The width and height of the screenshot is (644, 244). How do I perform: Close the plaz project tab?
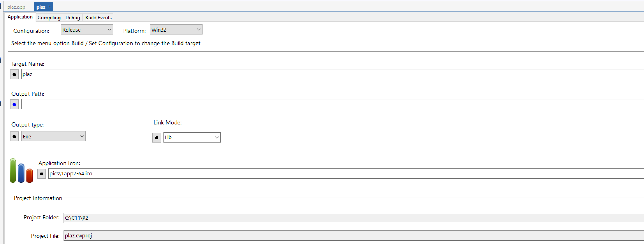coord(49,7)
